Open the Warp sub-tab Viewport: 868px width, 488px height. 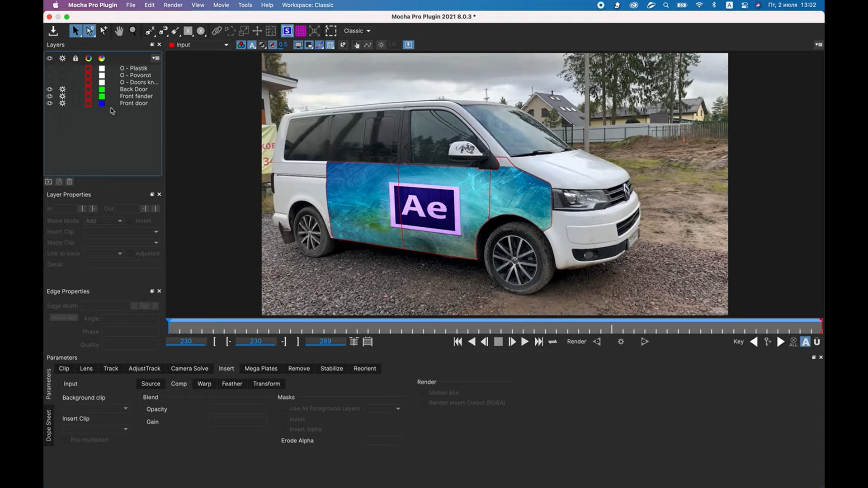pos(204,384)
